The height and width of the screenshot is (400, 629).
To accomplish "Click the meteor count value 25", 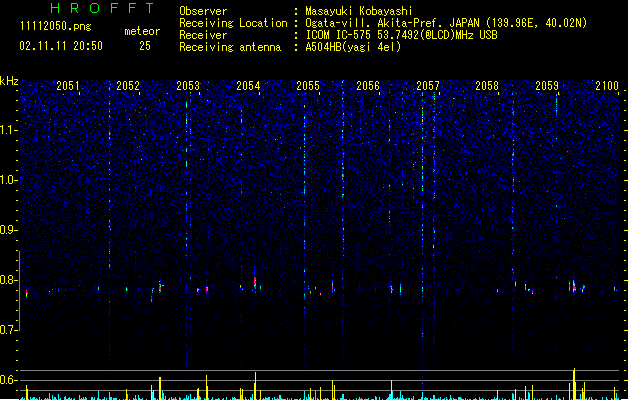I will 145,46.
